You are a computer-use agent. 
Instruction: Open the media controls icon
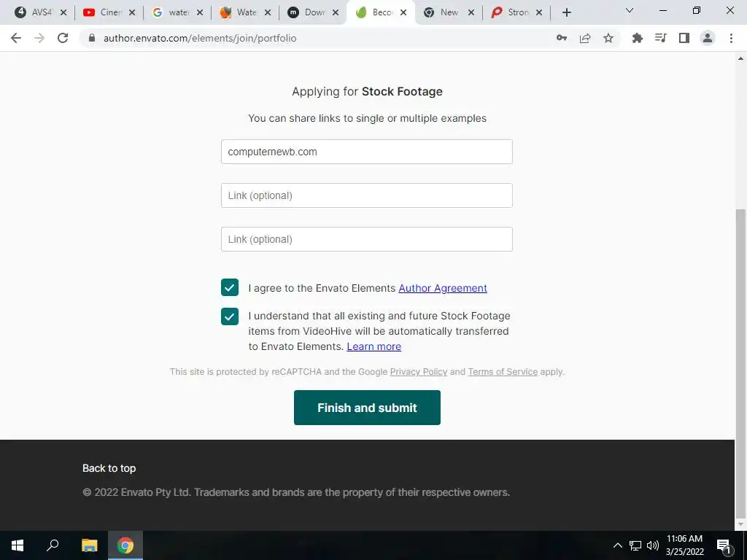(x=660, y=38)
